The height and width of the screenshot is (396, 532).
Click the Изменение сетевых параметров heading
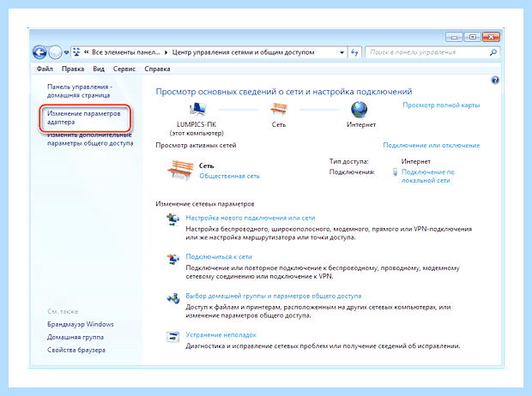(x=205, y=204)
